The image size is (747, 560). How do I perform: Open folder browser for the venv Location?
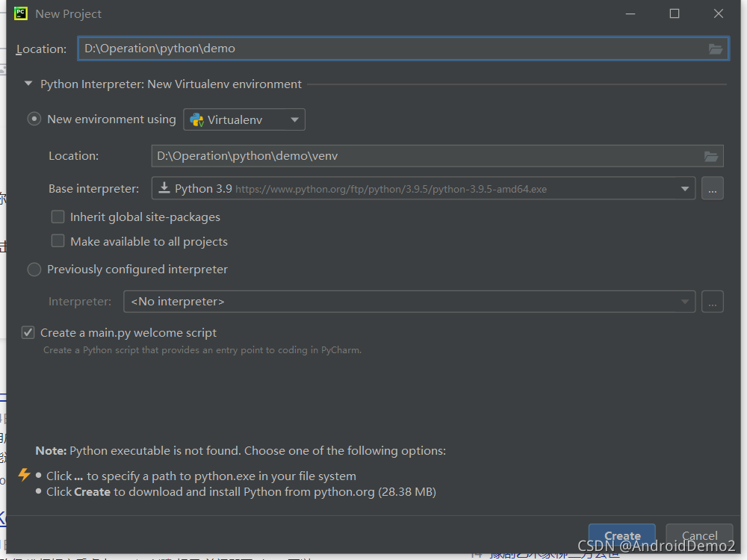click(711, 156)
